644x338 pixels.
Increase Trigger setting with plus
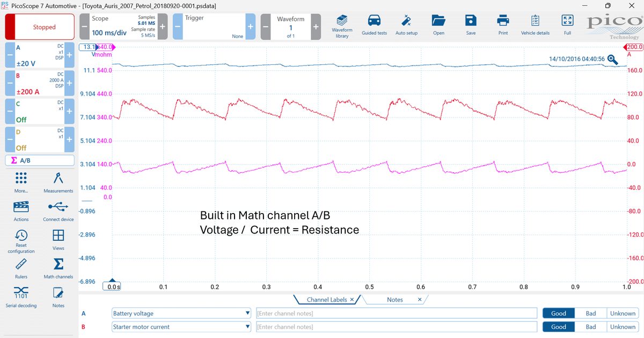tap(251, 27)
